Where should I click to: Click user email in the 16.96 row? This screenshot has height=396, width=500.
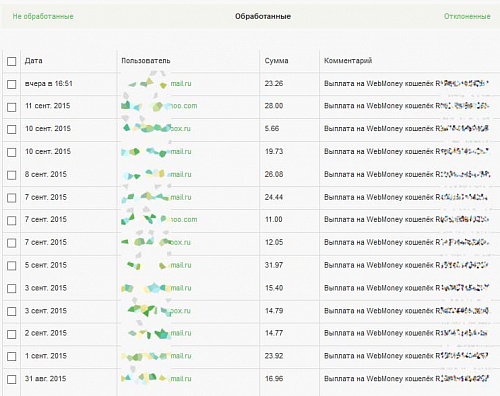(x=156, y=378)
